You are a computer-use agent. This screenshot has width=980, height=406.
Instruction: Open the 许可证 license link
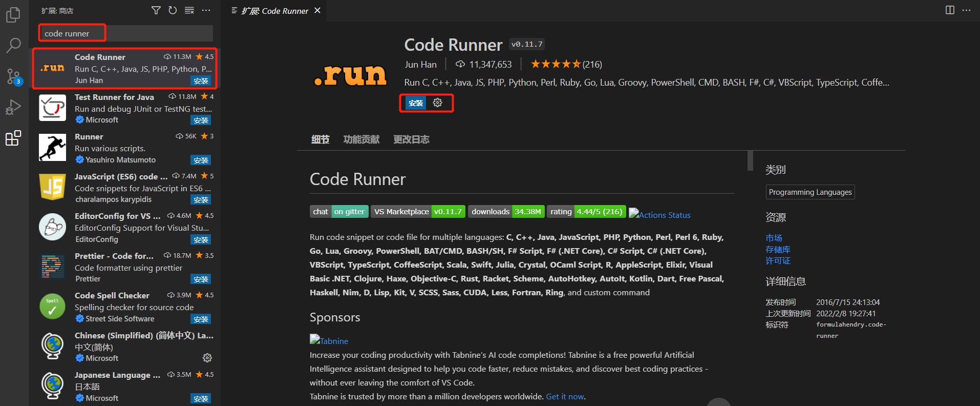pos(778,260)
